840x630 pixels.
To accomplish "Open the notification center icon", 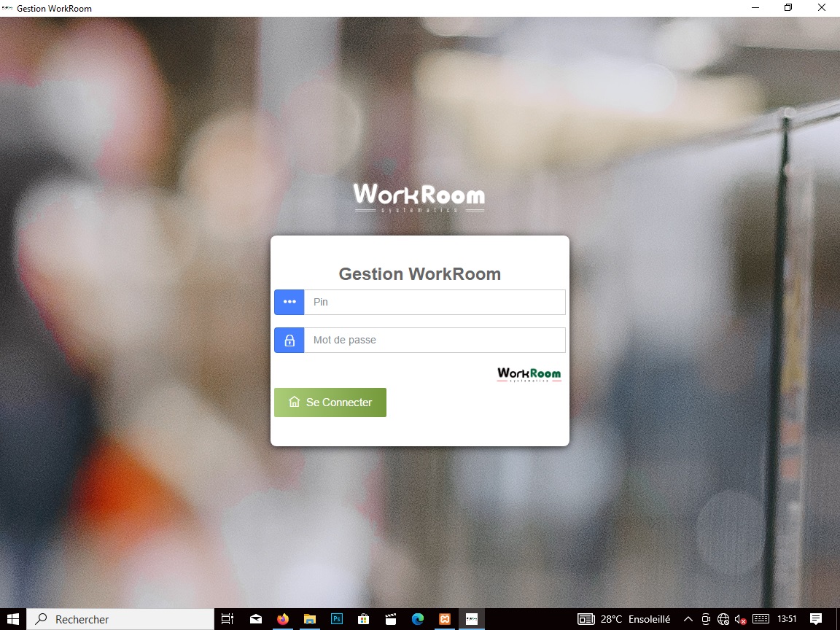I will [x=816, y=619].
